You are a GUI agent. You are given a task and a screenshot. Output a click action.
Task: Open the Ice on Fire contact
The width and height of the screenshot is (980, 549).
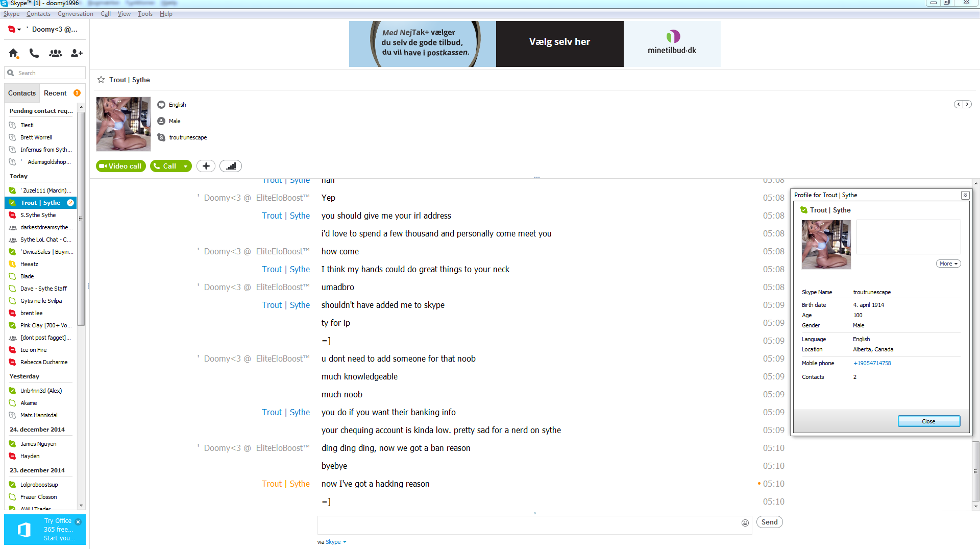[41, 350]
